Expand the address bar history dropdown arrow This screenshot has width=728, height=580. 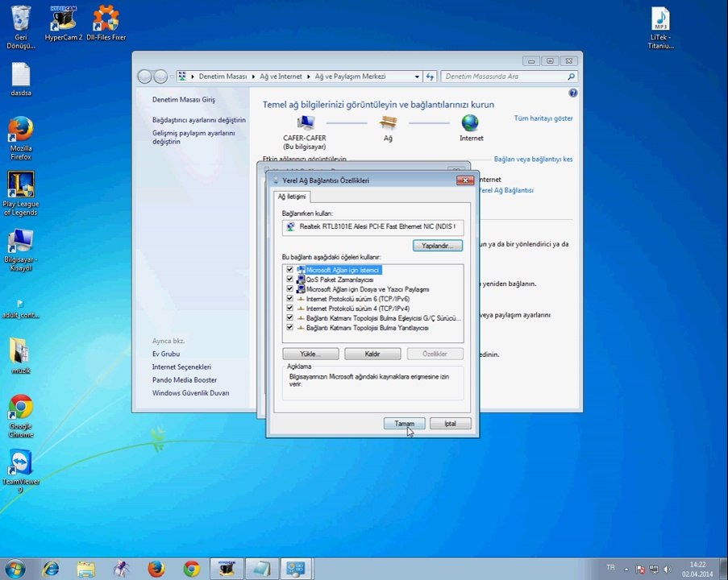point(417,77)
